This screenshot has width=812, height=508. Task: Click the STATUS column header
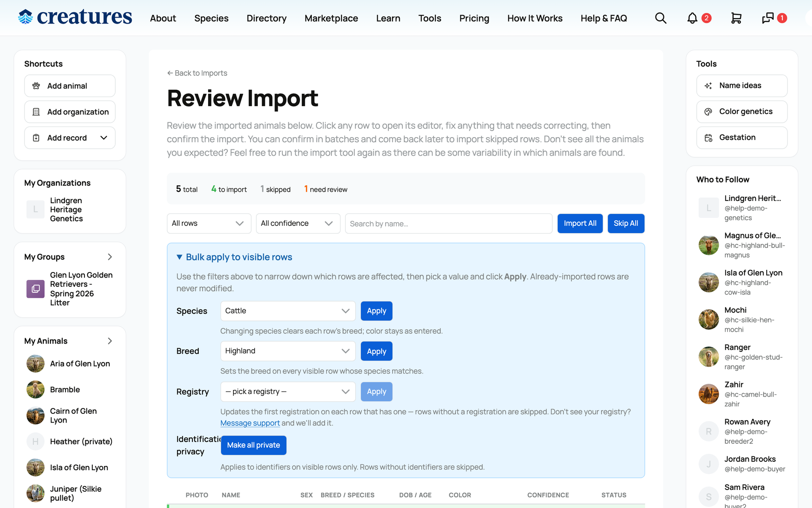tap(614, 495)
